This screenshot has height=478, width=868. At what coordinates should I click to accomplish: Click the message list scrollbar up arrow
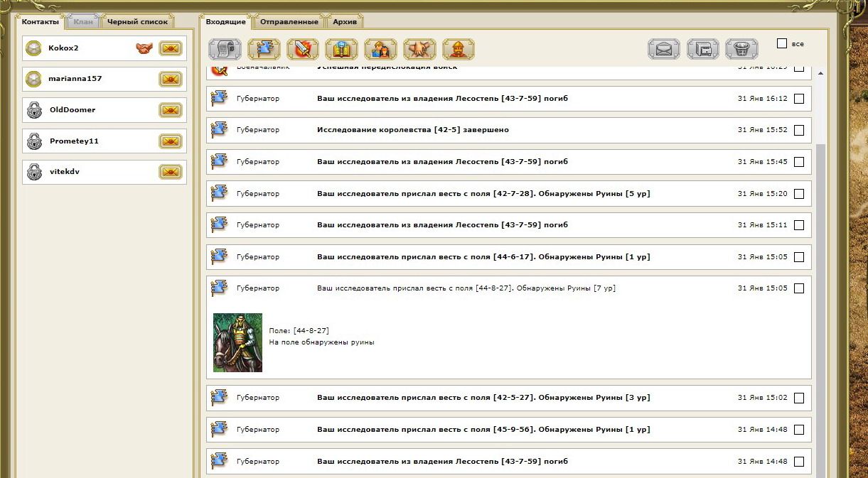tap(821, 73)
